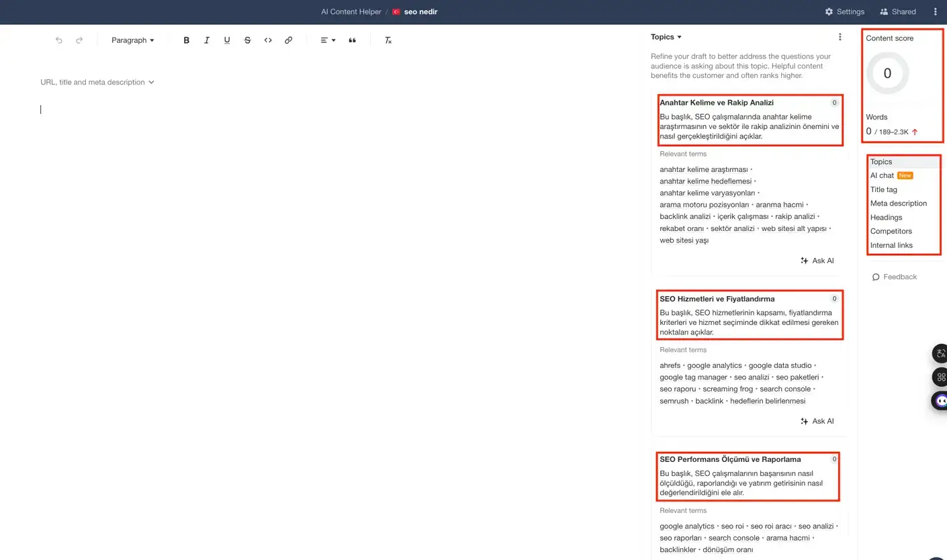Open the Feedback link
The height and width of the screenshot is (560, 947).
click(x=894, y=277)
